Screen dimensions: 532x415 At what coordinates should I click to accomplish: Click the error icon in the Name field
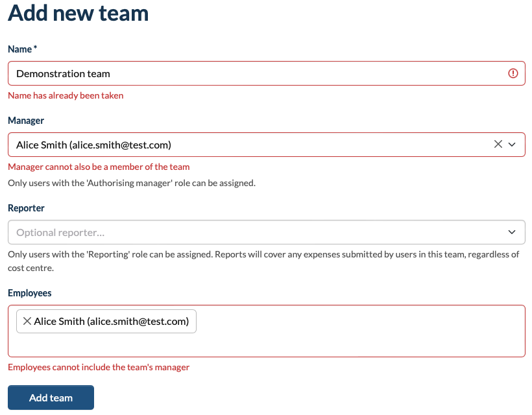[513, 73]
